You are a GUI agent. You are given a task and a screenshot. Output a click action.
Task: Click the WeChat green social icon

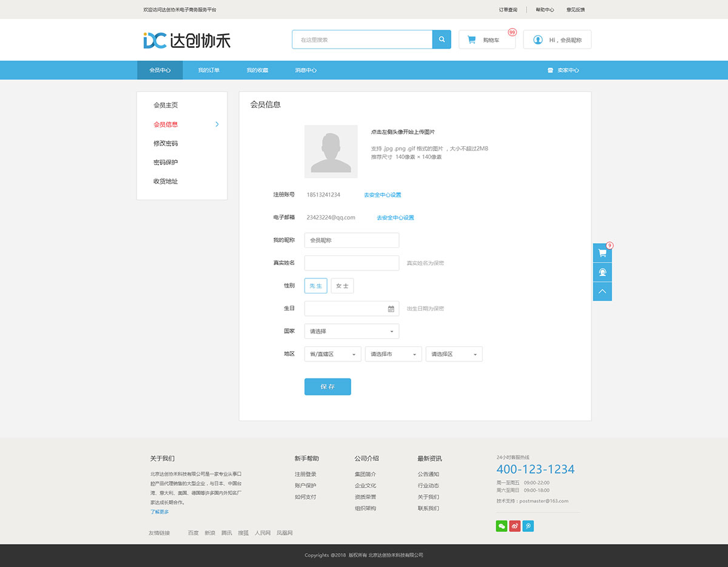coord(501,526)
